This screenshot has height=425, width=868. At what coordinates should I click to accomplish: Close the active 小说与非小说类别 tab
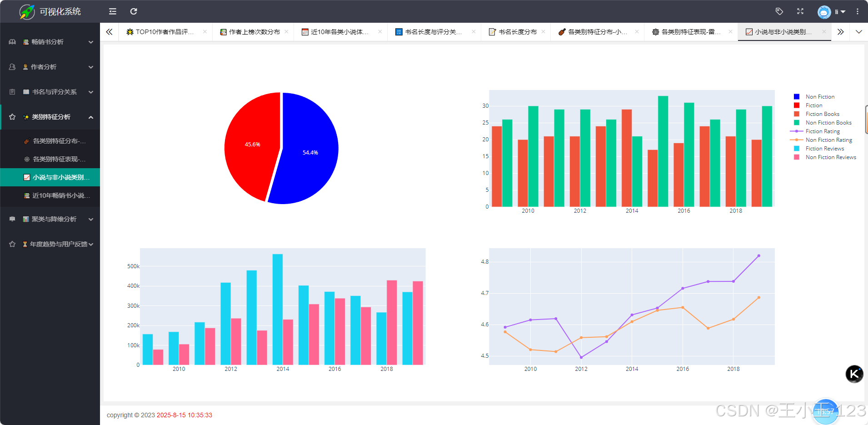point(824,32)
